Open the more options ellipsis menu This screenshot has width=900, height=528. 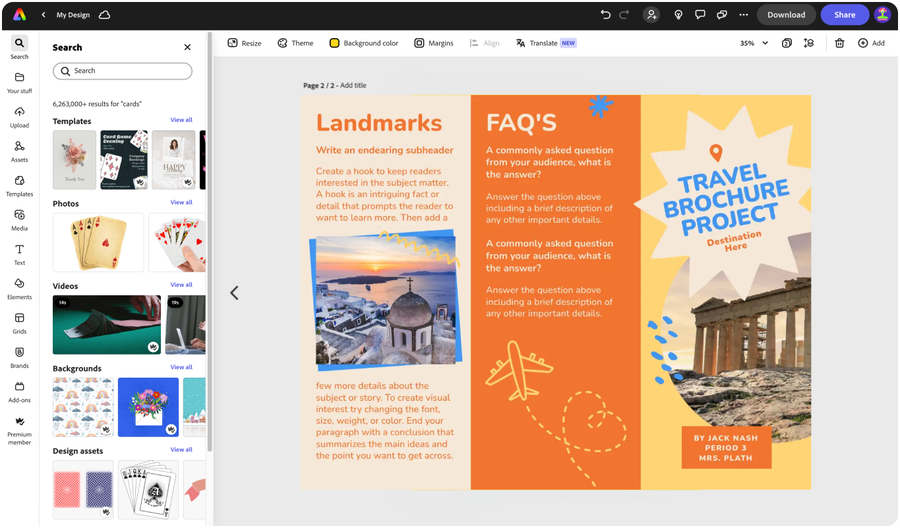click(743, 15)
